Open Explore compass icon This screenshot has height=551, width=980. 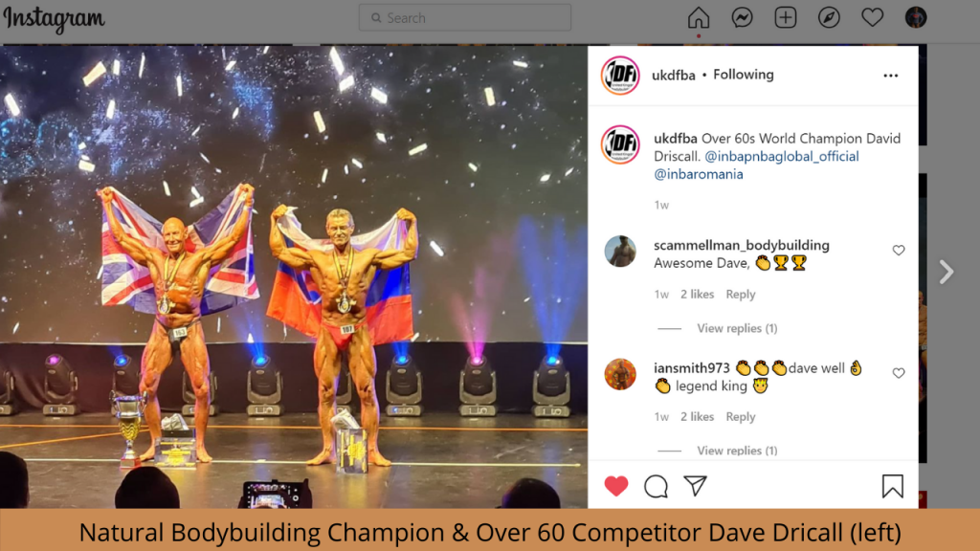tap(829, 17)
